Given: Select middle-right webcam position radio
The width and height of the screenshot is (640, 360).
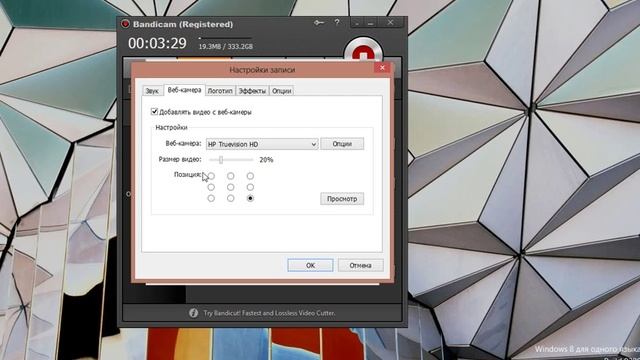Looking at the screenshot, I should (250, 187).
